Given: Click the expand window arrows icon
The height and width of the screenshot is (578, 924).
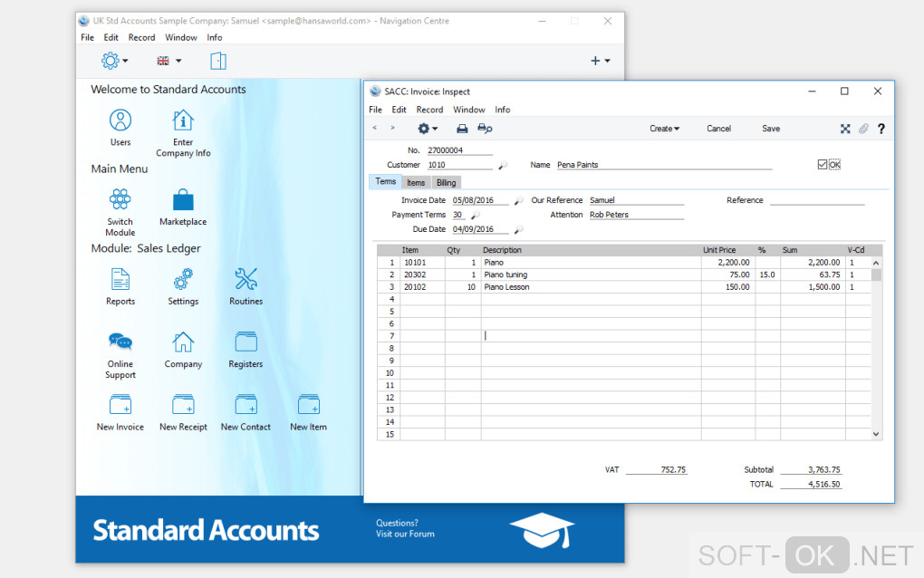Looking at the screenshot, I should [845, 129].
